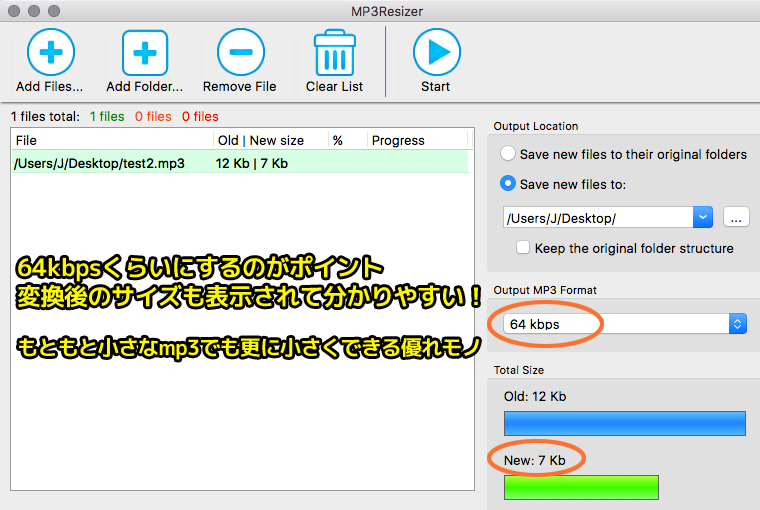Click the Add Files plus icon
The width and height of the screenshot is (760, 510).
point(50,52)
